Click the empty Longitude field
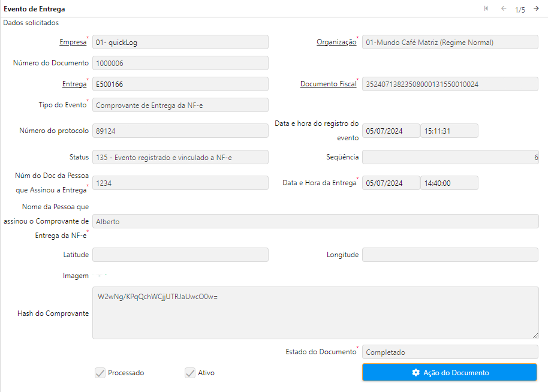 450,255
